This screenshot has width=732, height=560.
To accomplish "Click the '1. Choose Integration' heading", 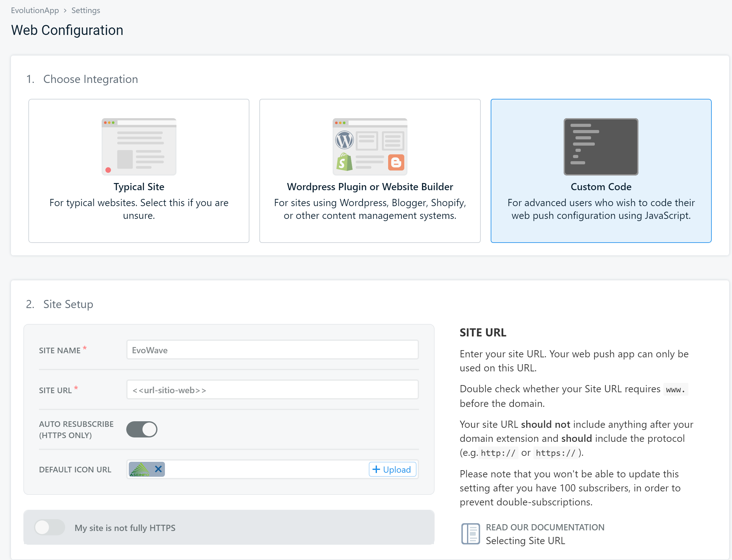I will coord(82,79).
